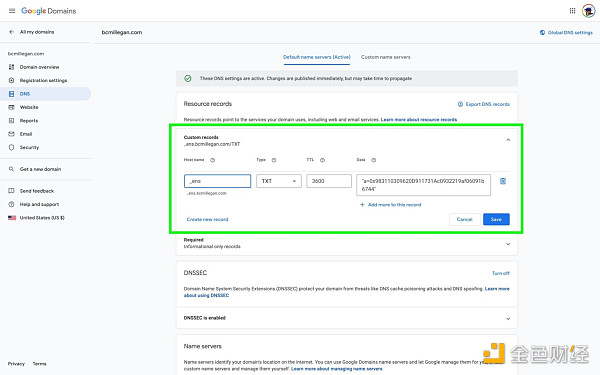The height and width of the screenshot is (375, 600).
Task: Click the Turn off DNSSEC link
Action: tap(501, 273)
